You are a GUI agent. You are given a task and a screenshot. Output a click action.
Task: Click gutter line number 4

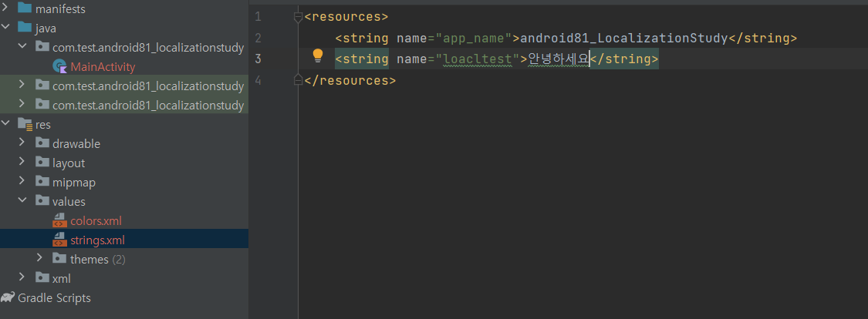pos(258,80)
